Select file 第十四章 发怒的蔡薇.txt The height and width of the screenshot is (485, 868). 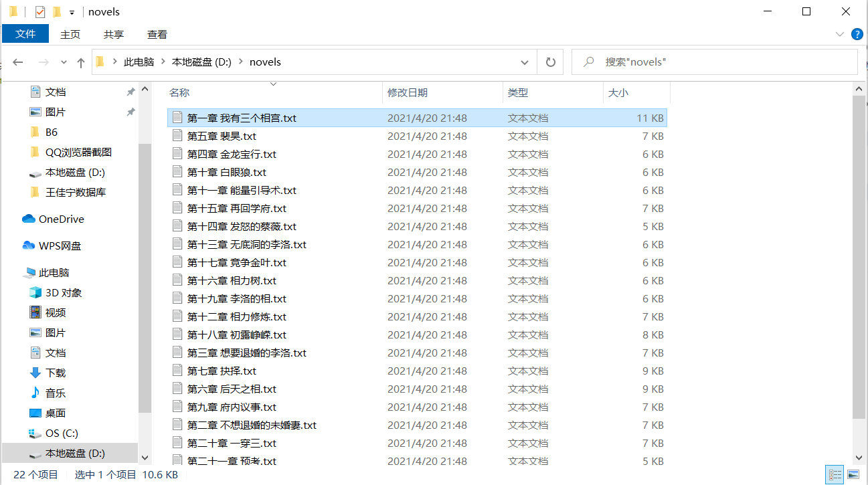pyautogui.click(x=242, y=226)
